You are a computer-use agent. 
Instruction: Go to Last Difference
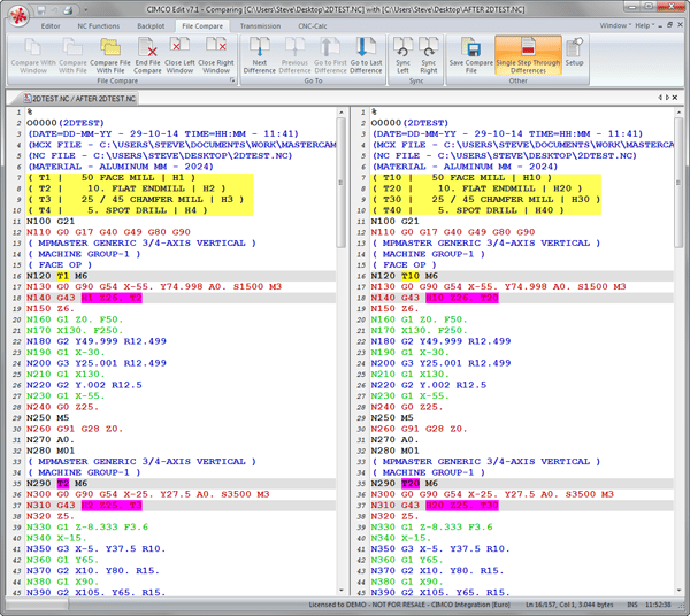366,55
